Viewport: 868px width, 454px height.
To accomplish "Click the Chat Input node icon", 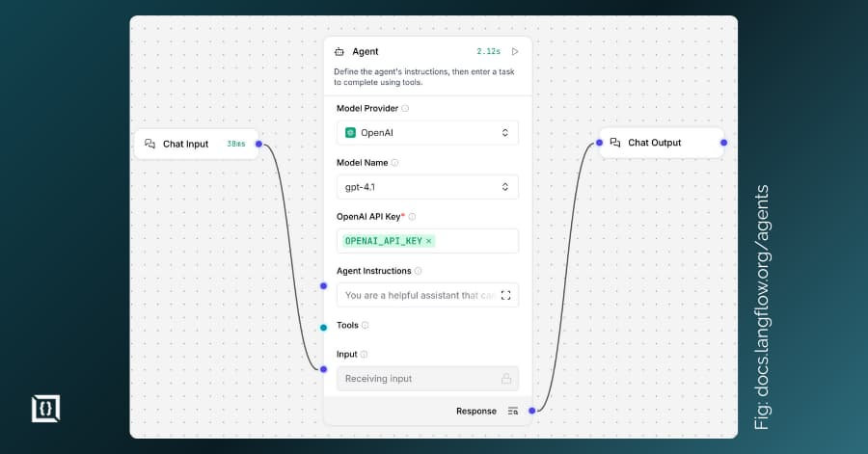I will coord(149,144).
